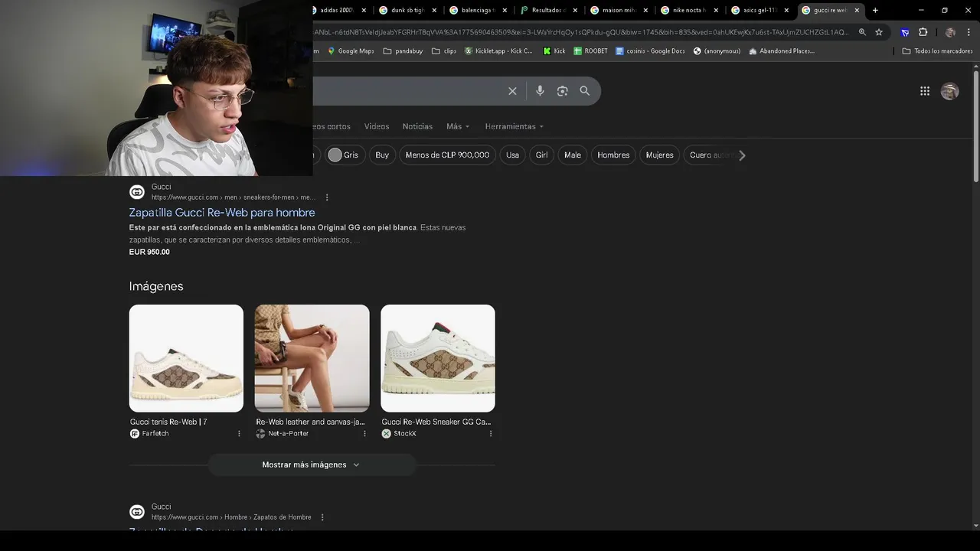
Task: Apply the Buy filter chip
Action: (x=382, y=155)
